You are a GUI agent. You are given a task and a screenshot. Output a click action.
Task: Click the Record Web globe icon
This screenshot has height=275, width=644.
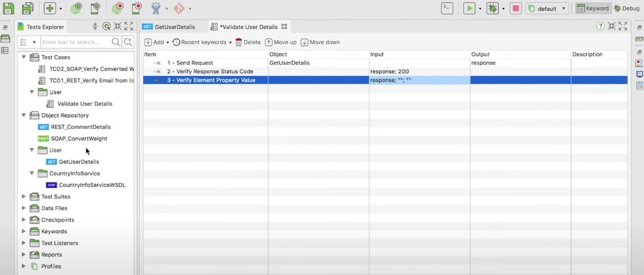pyautogui.click(x=117, y=8)
